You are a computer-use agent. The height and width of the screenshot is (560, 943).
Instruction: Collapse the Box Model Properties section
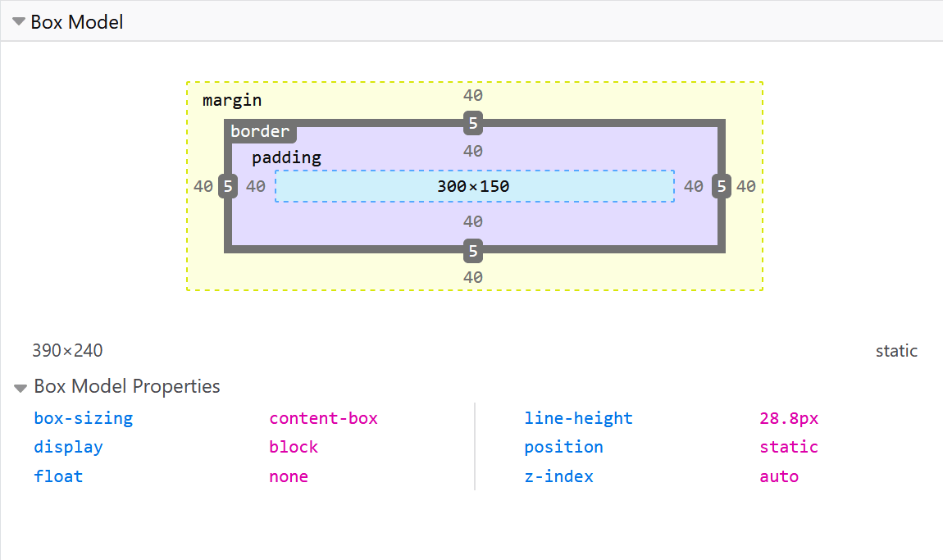(x=20, y=386)
